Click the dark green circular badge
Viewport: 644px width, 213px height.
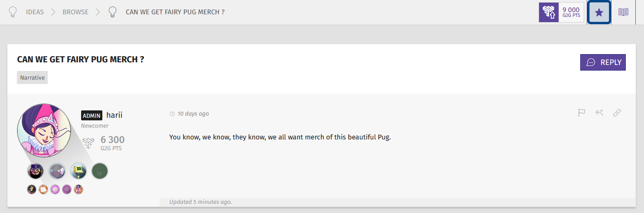point(100,171)
